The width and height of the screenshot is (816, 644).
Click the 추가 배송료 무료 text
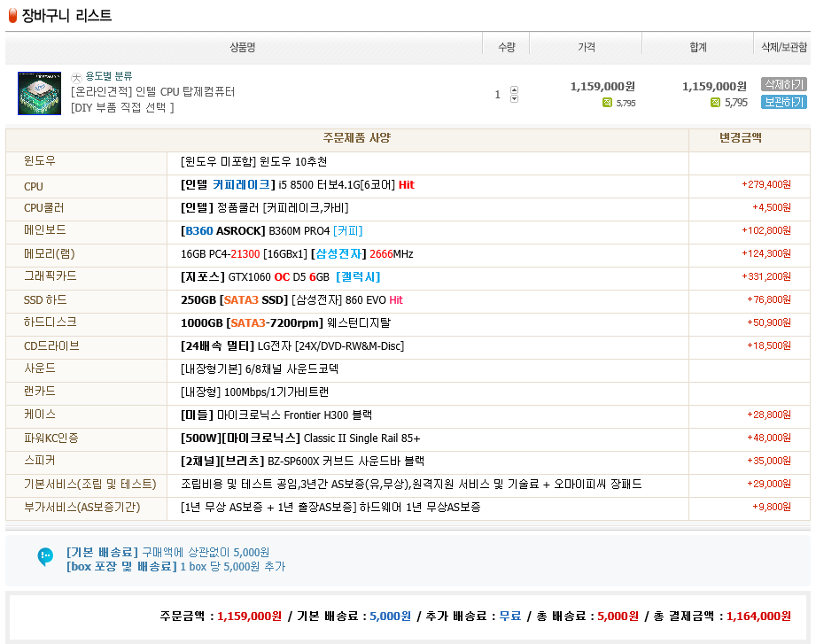pos(474,617)
